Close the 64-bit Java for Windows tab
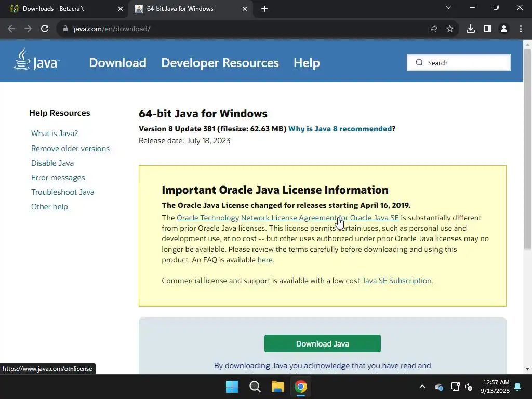The image size is (532, 399). (x=244, y=9)
